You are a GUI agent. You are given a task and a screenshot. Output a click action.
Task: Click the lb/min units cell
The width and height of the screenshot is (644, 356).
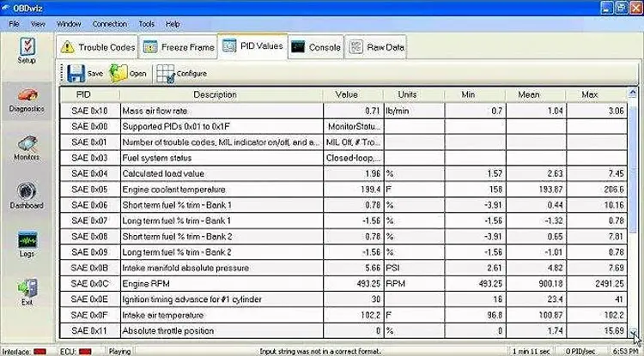[x=414, y=111]
